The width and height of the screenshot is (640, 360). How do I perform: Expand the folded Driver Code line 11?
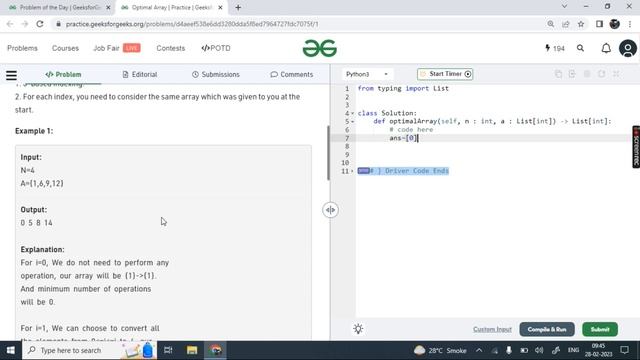pyautogui.click(x=353, y=171)
